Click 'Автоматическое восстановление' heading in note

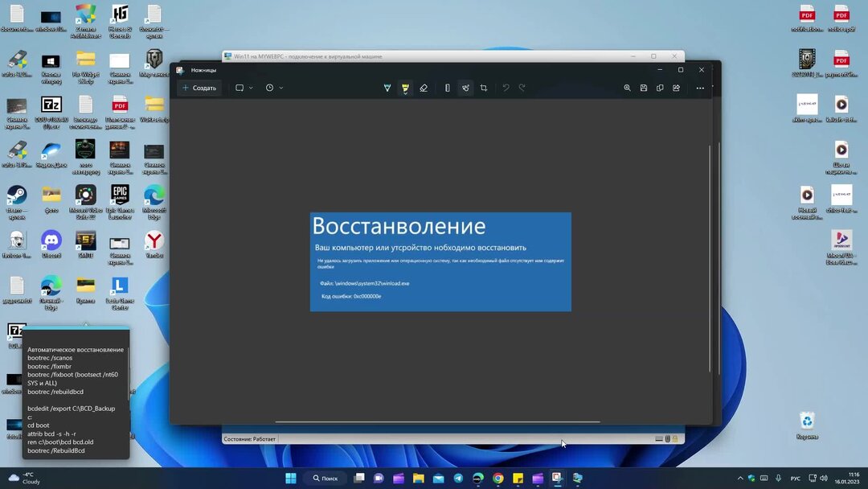76,350
